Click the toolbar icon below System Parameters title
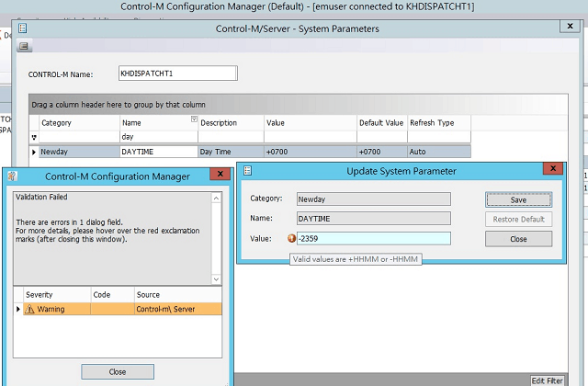Image resolution: width=588 pixels, height=386 pixels. [x=24, y=46]
